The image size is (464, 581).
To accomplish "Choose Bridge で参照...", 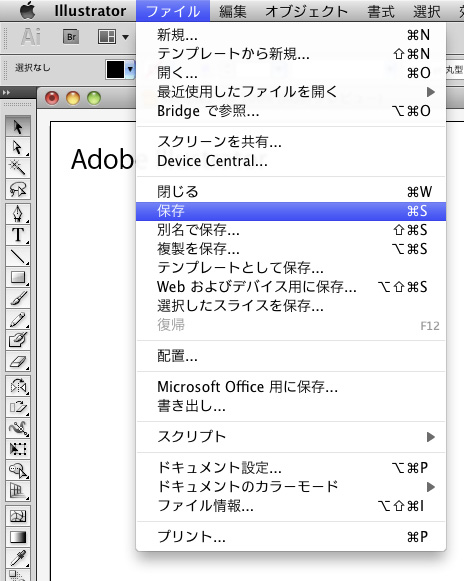I will pos(291,110).
